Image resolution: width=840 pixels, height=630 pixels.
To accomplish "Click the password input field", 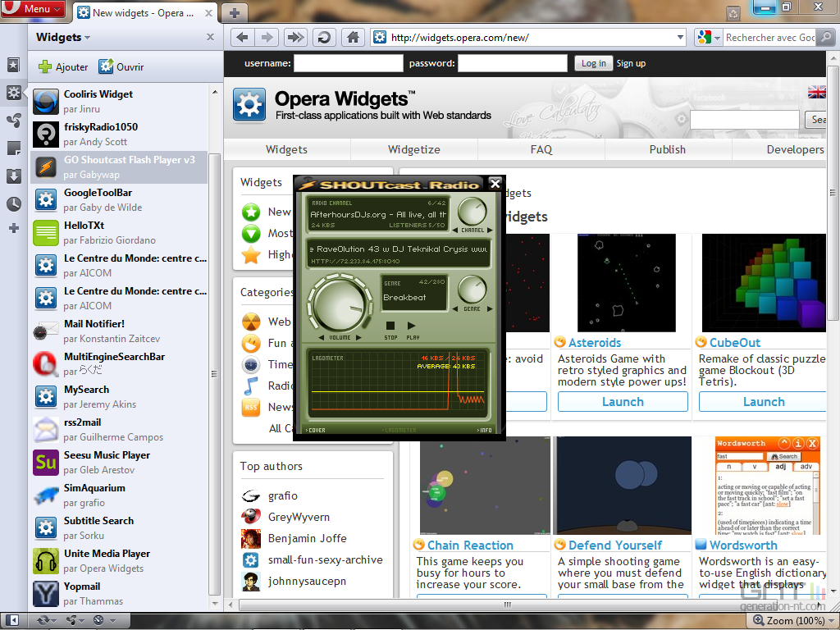I will [512, 63].
